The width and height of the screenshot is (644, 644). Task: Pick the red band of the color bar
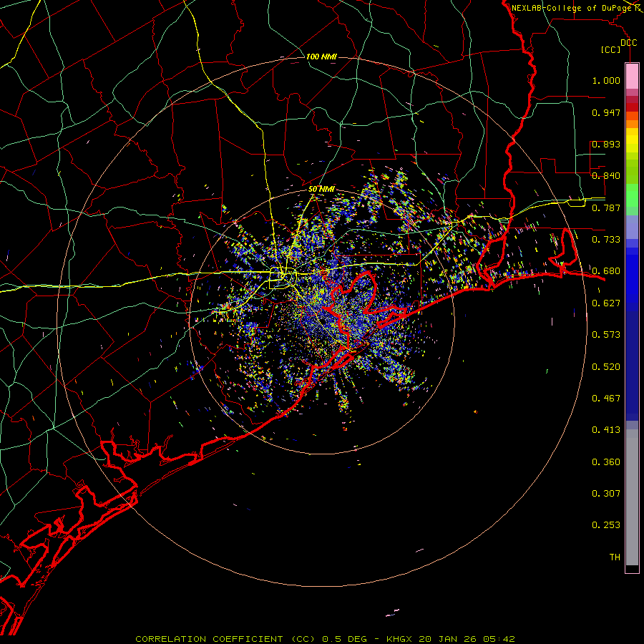tap(632, 107)
